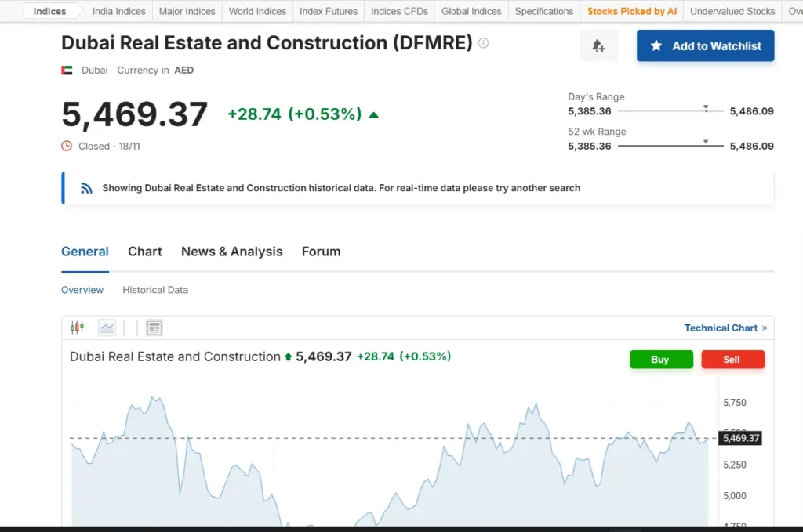Switch to the Chart tab
This screenshot has height=532, width=803.
(144, 252)
